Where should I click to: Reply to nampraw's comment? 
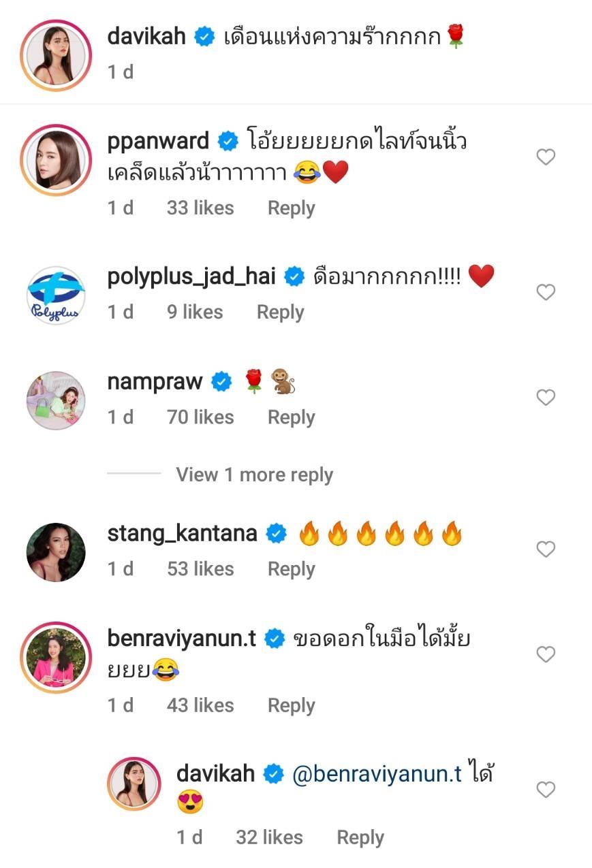pos(291,417)
